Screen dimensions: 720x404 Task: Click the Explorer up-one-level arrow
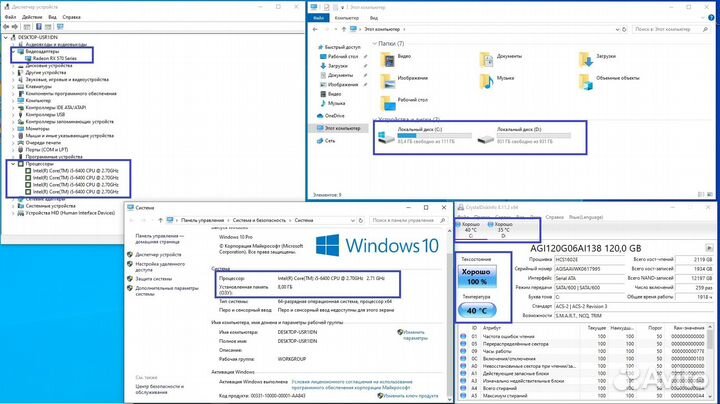pyautogui.click(x=343, y=29)
